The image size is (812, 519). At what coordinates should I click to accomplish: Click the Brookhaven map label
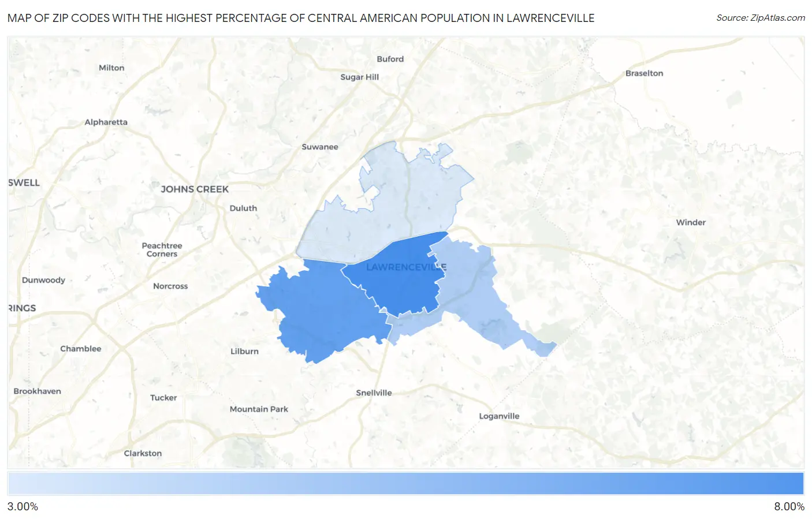coord(38,391)
